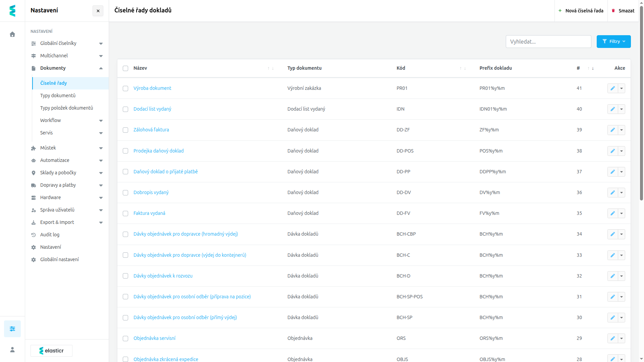Select all rows with header checkbox
This screenshot has width=644, height=362.
[x=125, y=68]
